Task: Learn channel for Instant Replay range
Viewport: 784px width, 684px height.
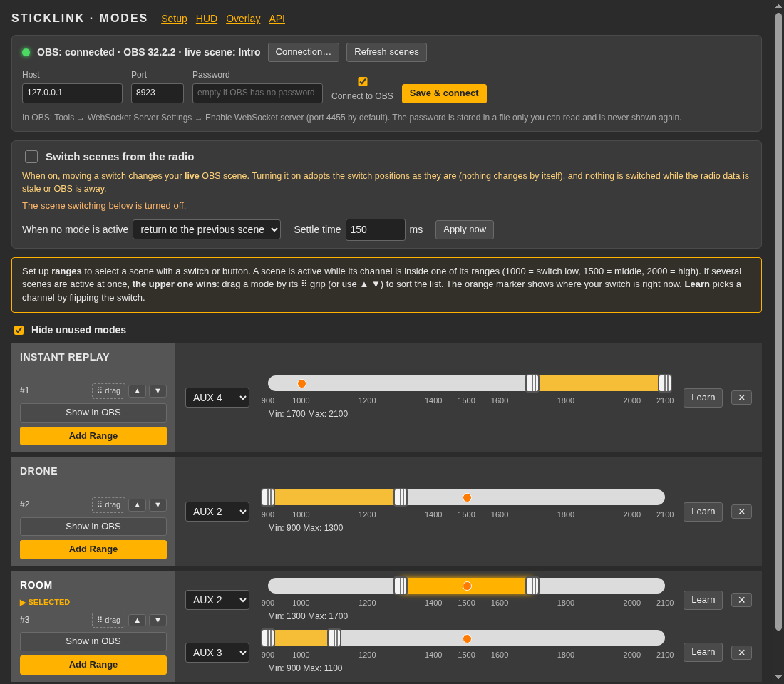Action: pos(703,398)
